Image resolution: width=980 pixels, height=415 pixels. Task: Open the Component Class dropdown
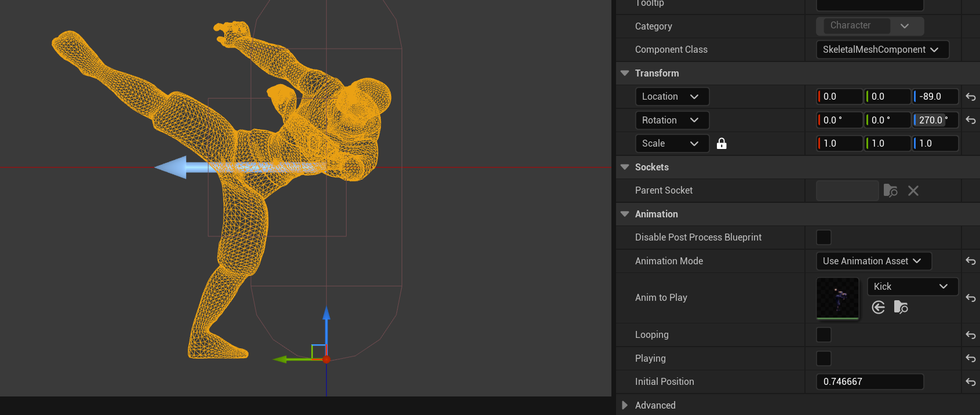[882, 50]
